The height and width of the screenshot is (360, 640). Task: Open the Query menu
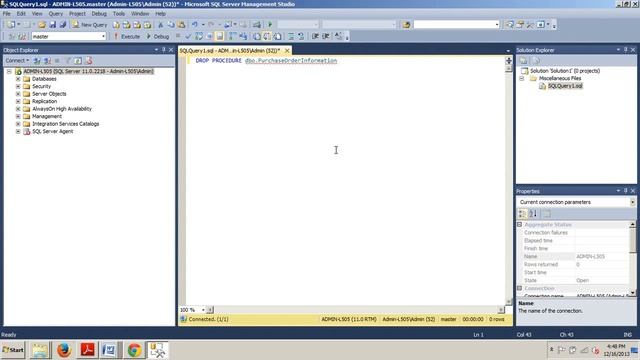click(x=56, y=13)
